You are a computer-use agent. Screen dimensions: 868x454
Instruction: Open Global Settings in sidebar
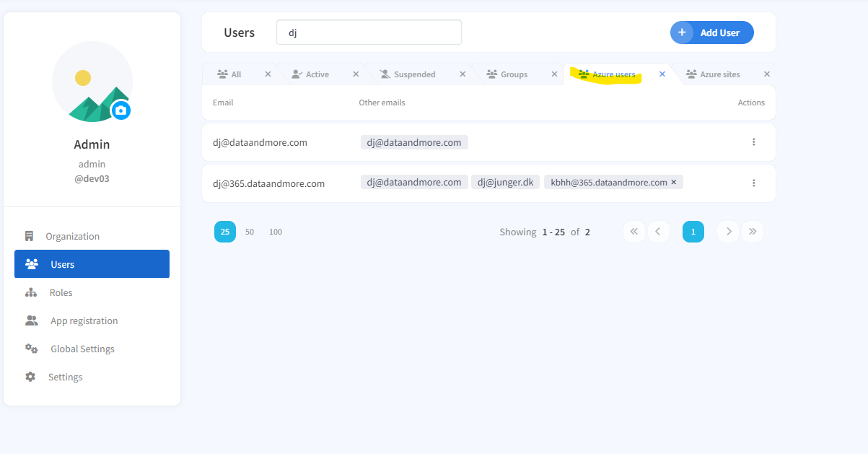point(82,349)
